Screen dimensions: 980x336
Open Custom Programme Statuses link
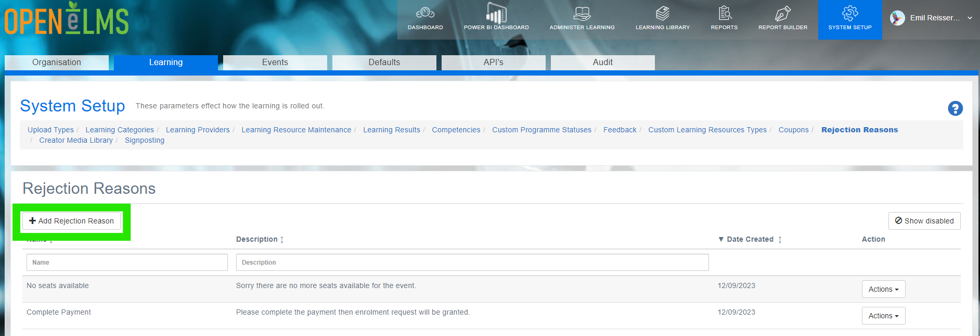[541, 130]
